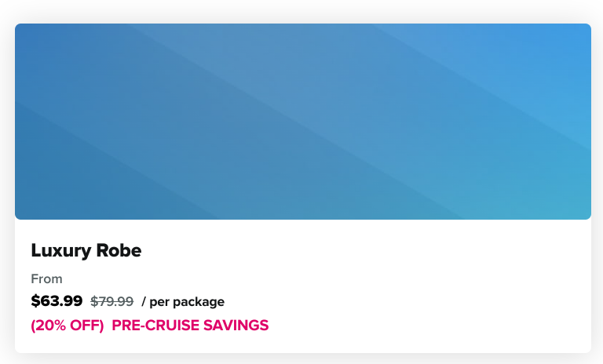Screen dimensions: 603x364
Task: Click the word "PRE-CRUISE" in the promo line
Action: [155, 326]
